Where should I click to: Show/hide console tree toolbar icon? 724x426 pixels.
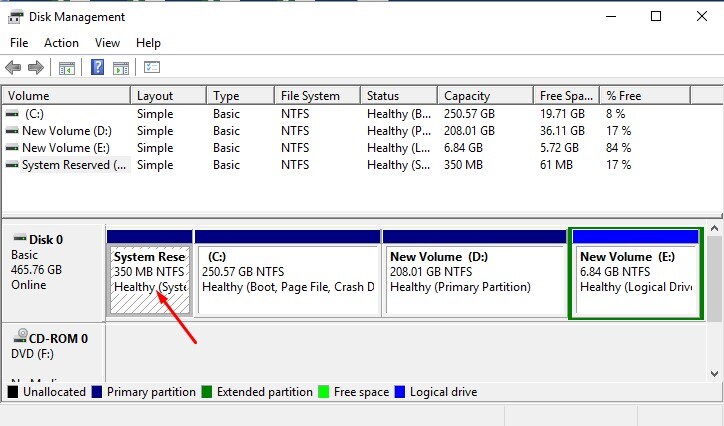click(x=67, y=68)
